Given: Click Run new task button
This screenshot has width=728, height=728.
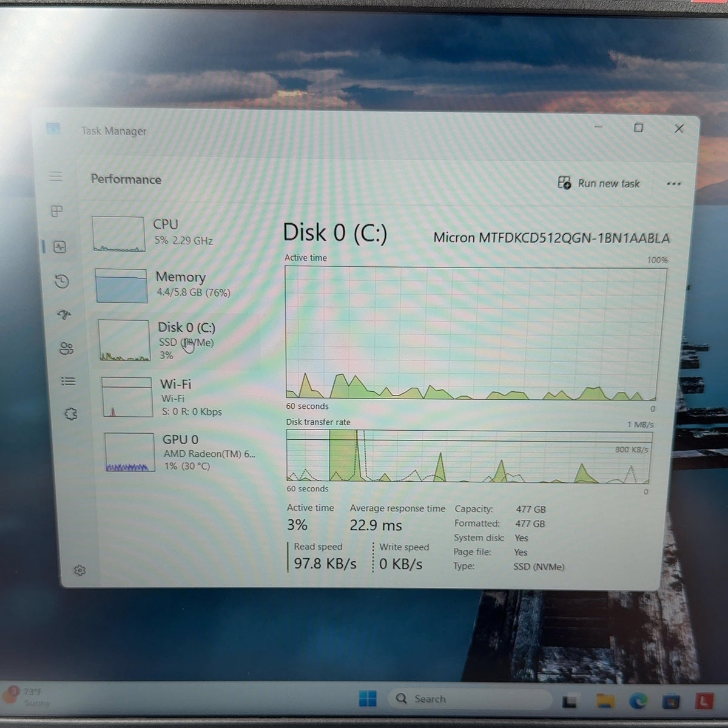Looking at the screenshot, I should pyautogui.click(x=599, y=183).
